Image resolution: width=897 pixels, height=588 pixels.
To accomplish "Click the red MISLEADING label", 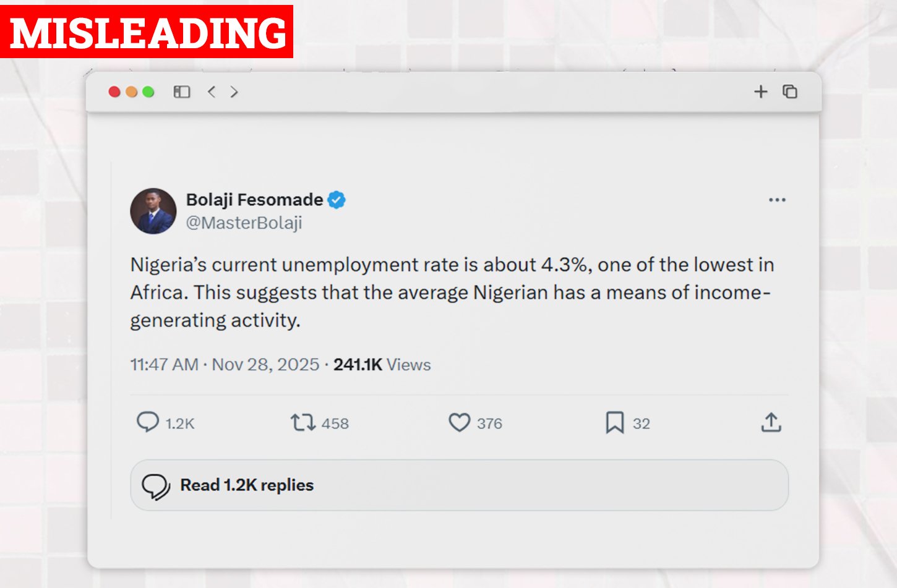I will click(147, 32).
